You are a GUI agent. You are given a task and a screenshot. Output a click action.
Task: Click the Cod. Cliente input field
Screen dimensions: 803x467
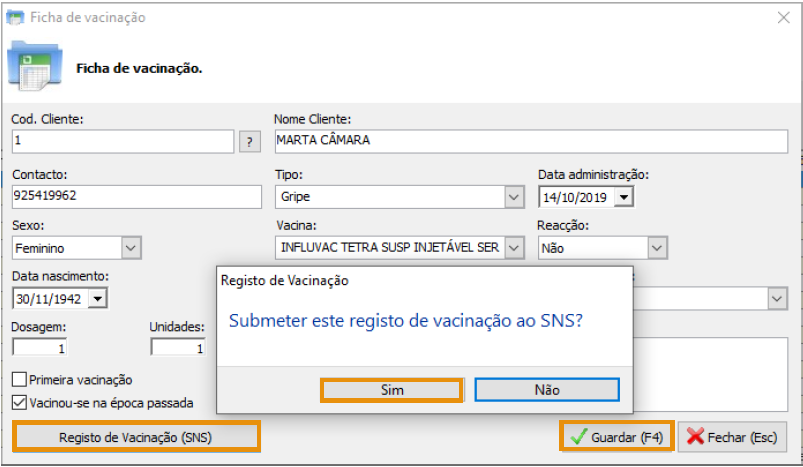click(x=123, y=141)
